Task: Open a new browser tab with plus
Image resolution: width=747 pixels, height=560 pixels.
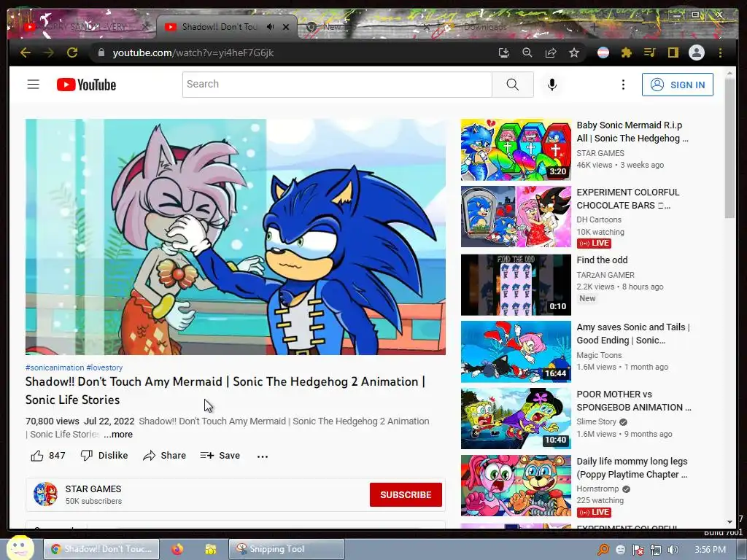Action: point(594,27)
